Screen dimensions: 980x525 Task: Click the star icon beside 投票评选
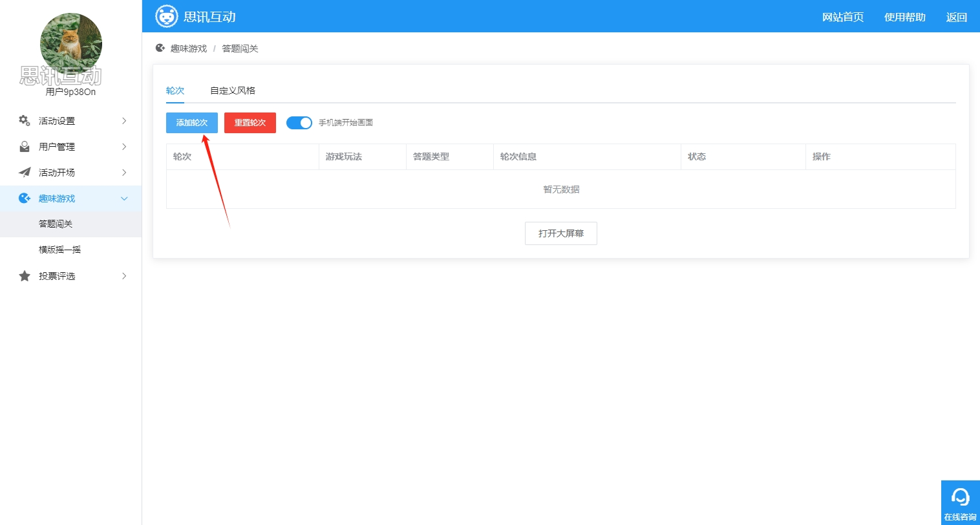(x=25, y=276)
